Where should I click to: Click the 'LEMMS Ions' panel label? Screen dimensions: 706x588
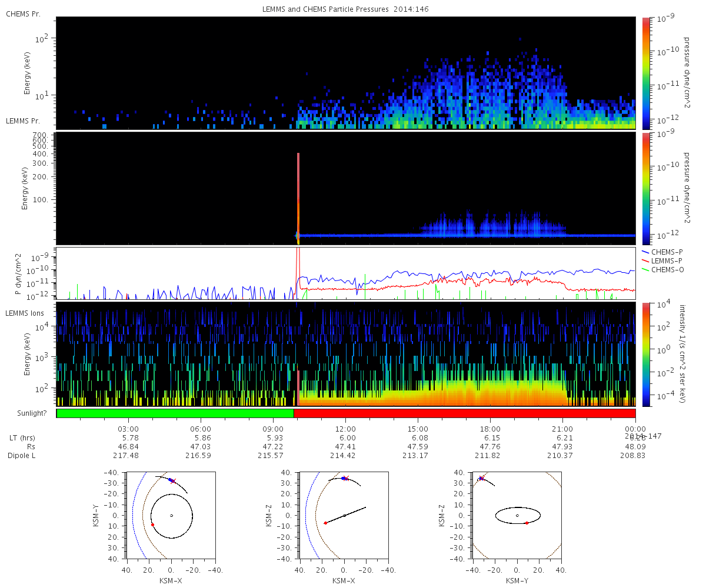[24, 312]
